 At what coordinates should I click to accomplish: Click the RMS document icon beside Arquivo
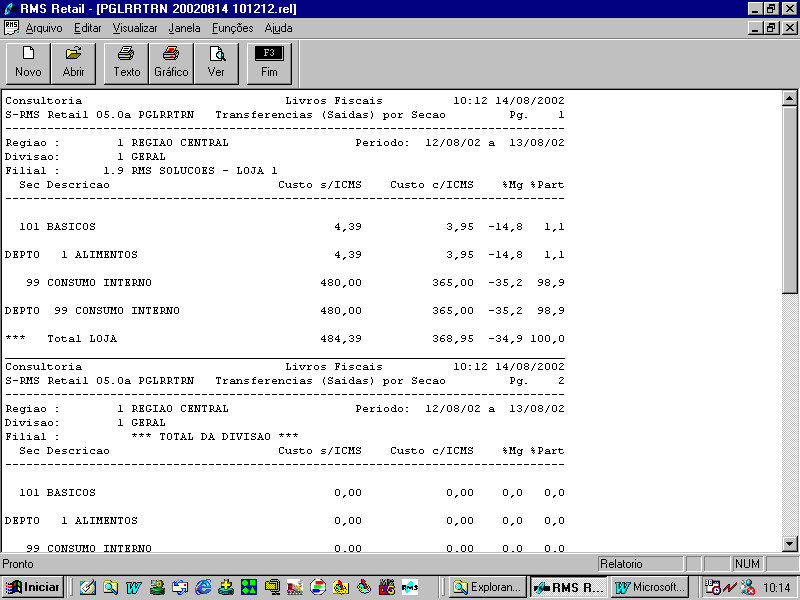tap(11, 28)
